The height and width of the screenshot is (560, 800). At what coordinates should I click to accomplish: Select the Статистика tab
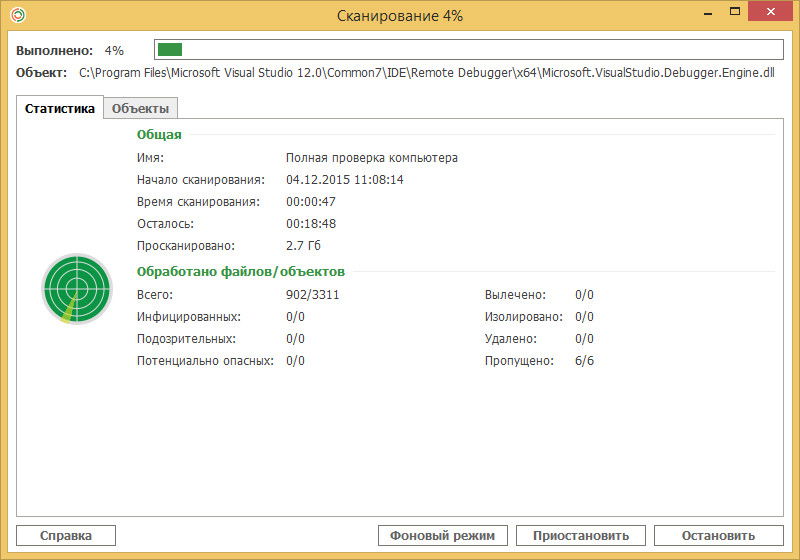(60, 108)
